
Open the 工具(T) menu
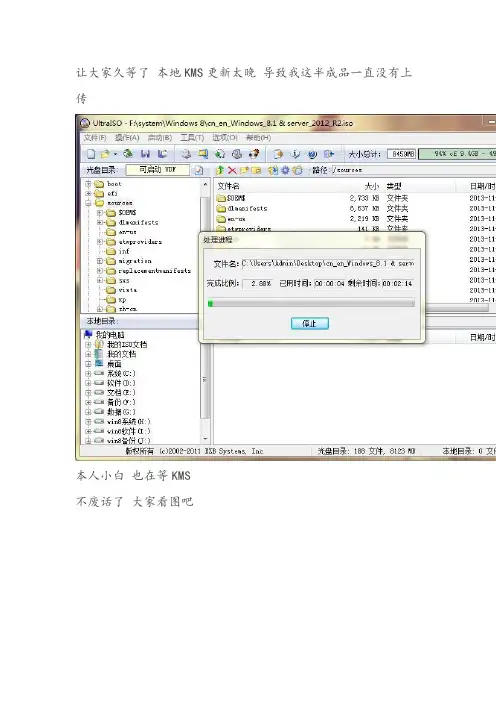pos(192,137)
